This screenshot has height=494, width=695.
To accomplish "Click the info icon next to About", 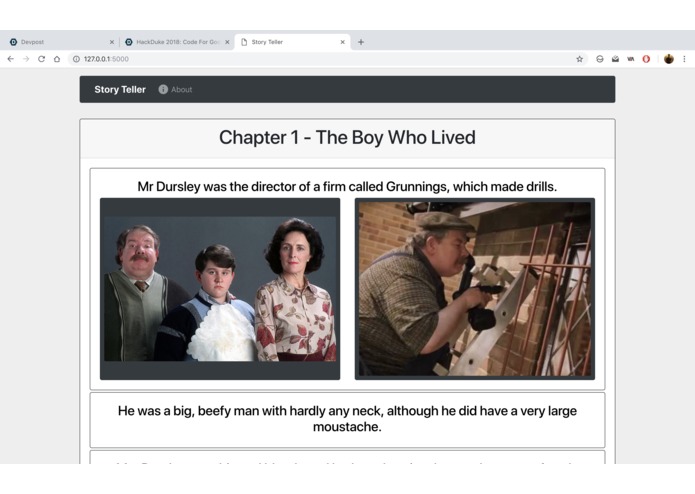I will click(x=163, y=89).
